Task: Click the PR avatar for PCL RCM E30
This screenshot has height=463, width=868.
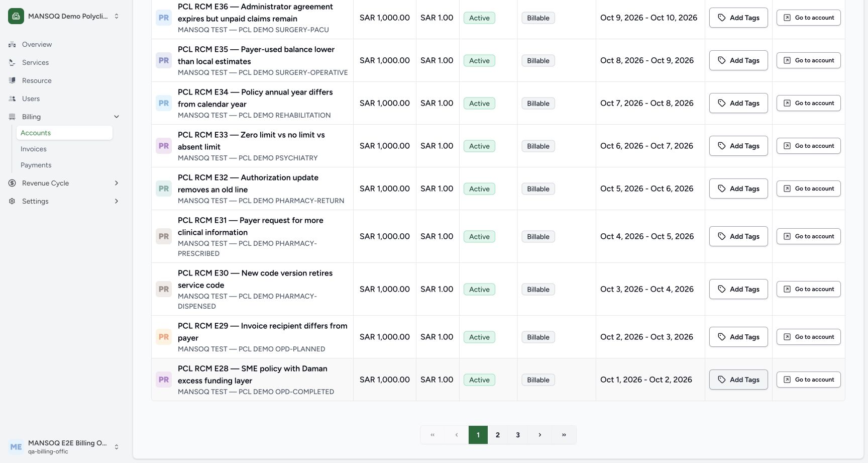Action: click(164, 289)
